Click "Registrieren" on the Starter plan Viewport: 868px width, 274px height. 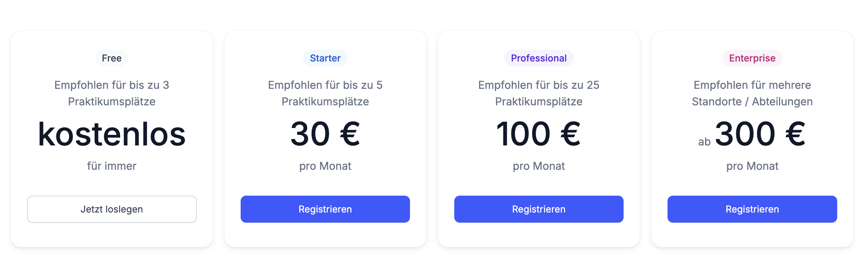pyautogui.click(x=325, y=209)
